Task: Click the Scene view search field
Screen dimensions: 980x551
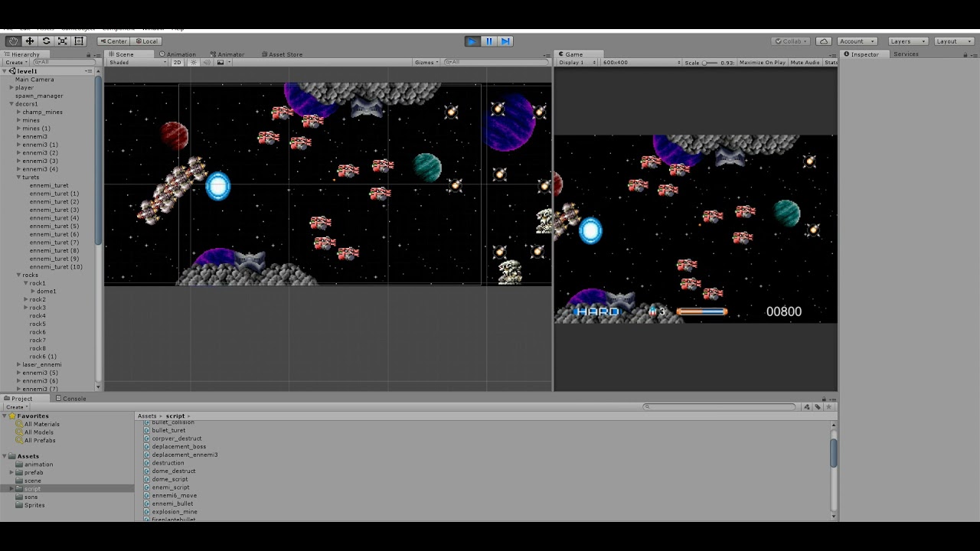Action: coord(496,63)
